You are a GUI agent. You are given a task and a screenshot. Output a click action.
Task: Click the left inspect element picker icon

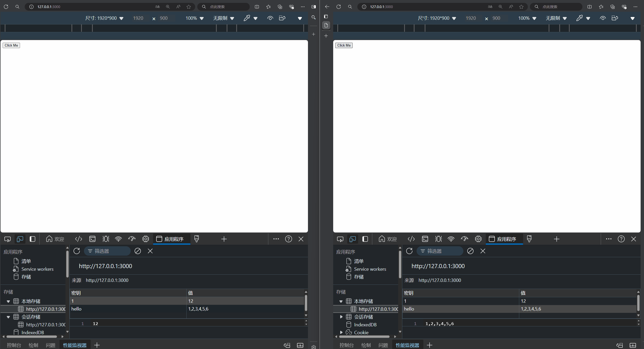8,239
